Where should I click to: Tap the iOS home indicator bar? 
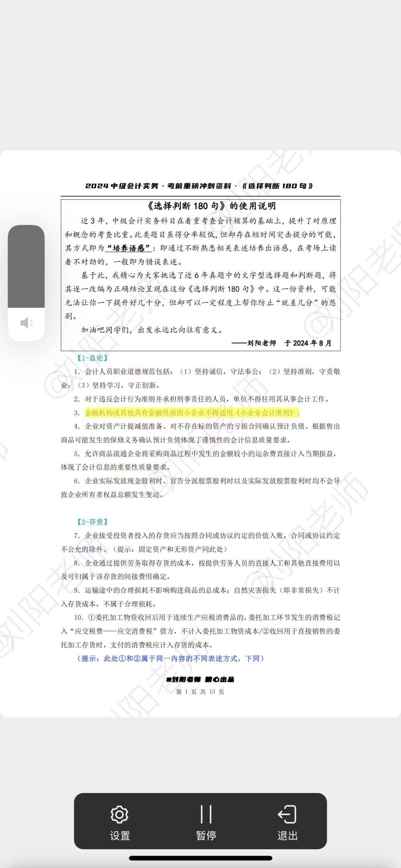click(200, 858)
